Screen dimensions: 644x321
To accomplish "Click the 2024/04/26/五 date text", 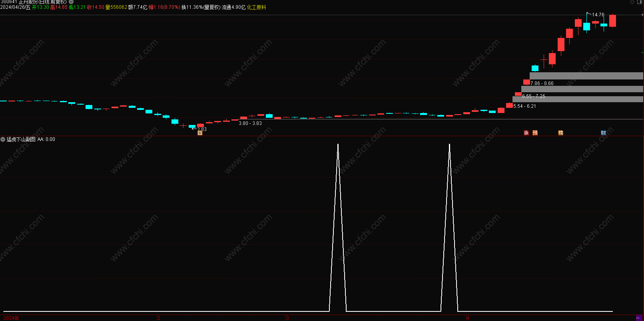I will coord(15,7).
